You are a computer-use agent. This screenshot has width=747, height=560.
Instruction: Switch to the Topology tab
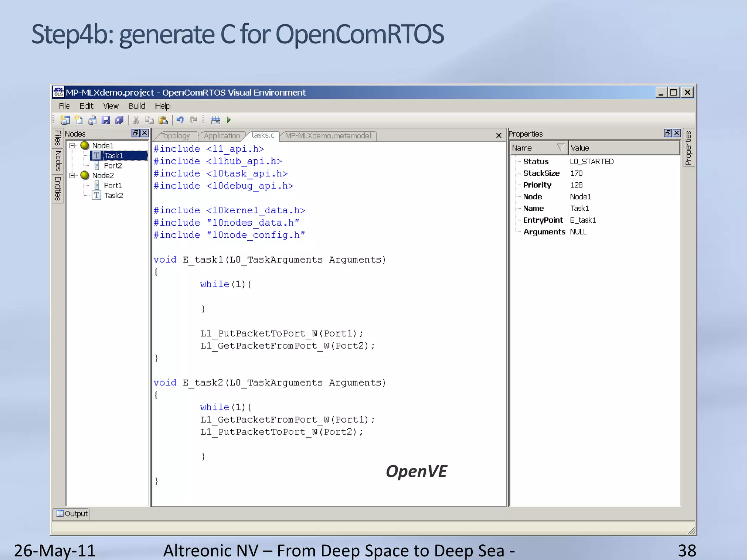175,136
